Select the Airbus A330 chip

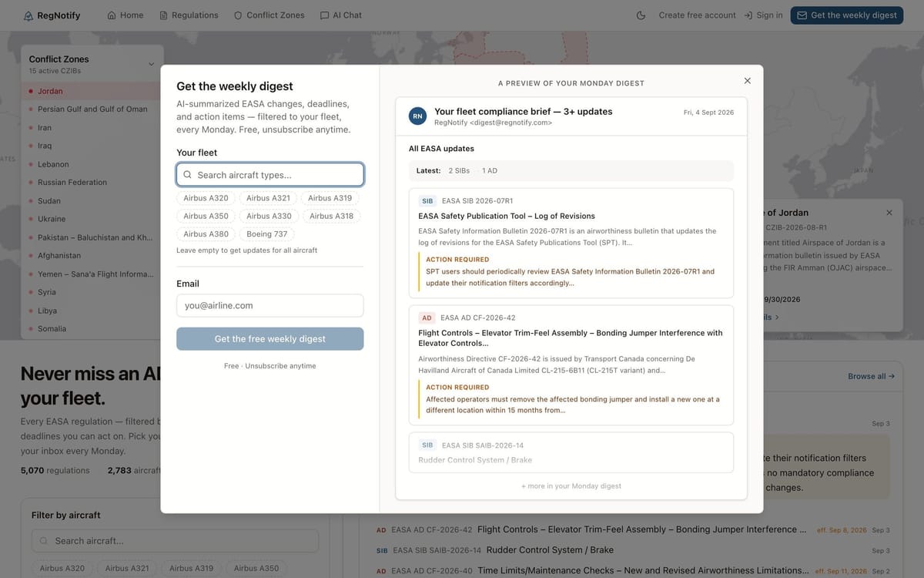click(x=269, y=217)
